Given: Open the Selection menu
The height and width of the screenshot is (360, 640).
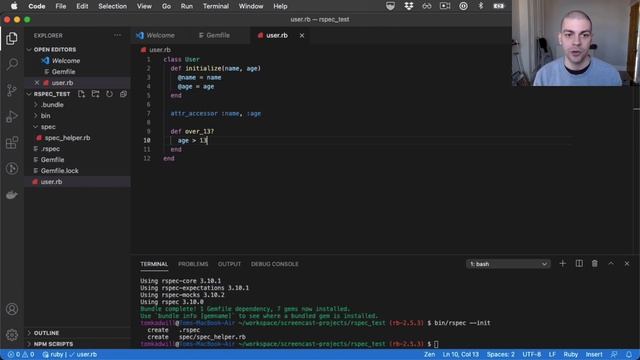Looking at the screenshot, I should pyautogui.click(x=112, y=6).
